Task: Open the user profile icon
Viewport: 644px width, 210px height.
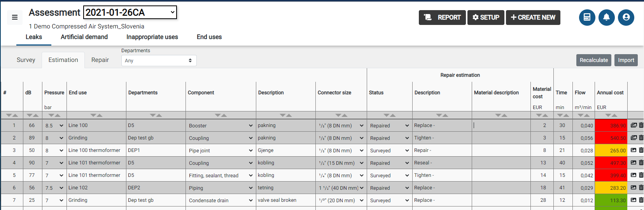Action: [x=626, y=18]
